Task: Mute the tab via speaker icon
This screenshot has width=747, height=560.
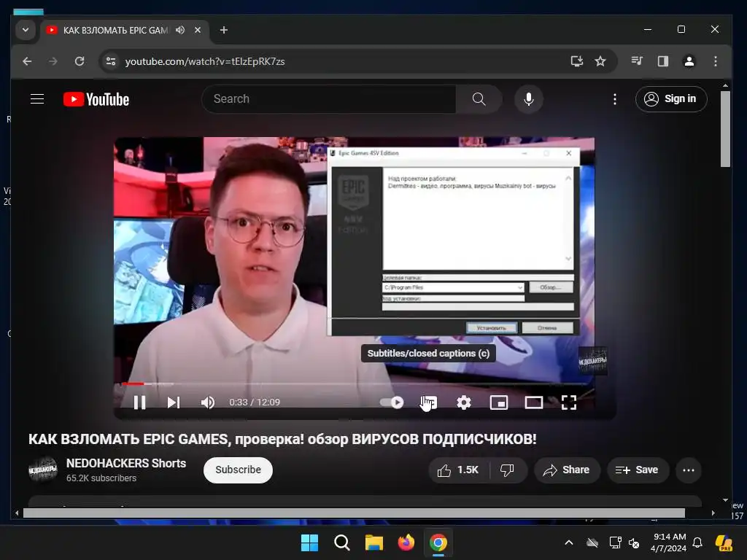Action: (180, 30)
